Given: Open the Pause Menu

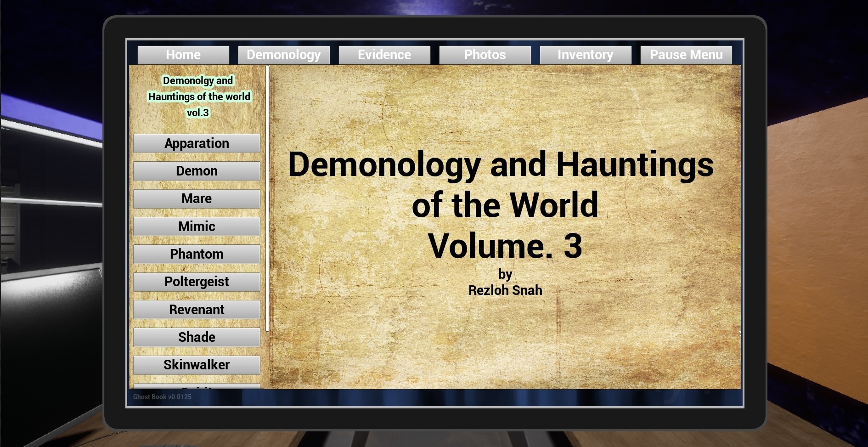Looking at the screenshot, I should pyautogui.click(x=686, y=55).
